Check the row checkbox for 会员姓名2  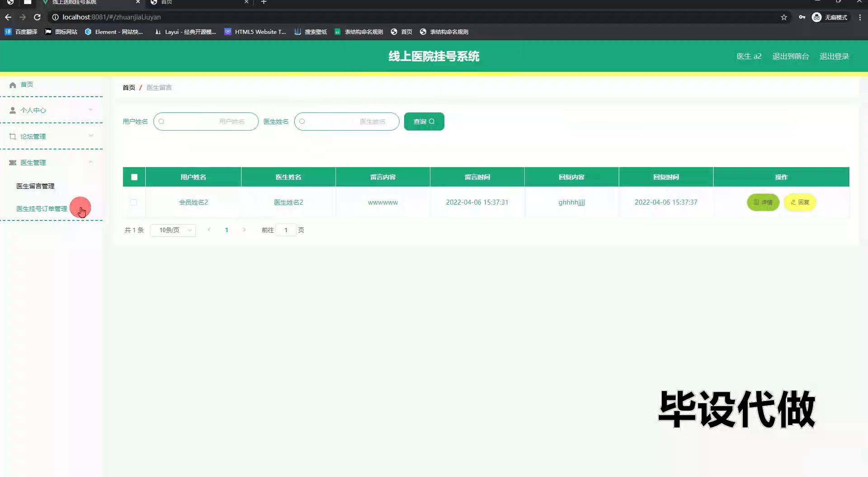pos(133,202)
